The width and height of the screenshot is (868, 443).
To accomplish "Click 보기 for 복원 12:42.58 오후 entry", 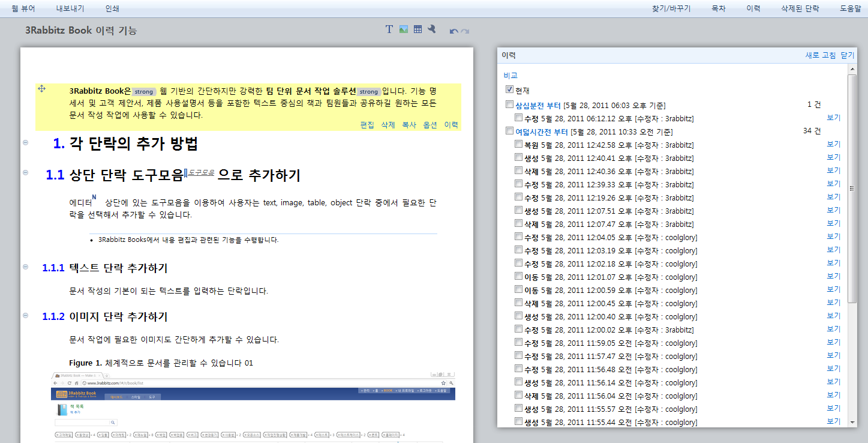I will [834, 144].
